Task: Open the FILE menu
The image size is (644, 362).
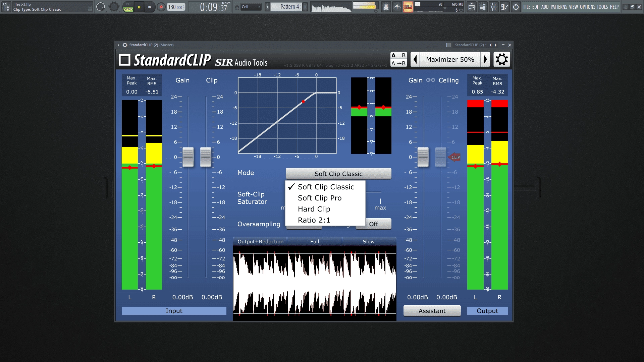Action: (x=527, y=7)
